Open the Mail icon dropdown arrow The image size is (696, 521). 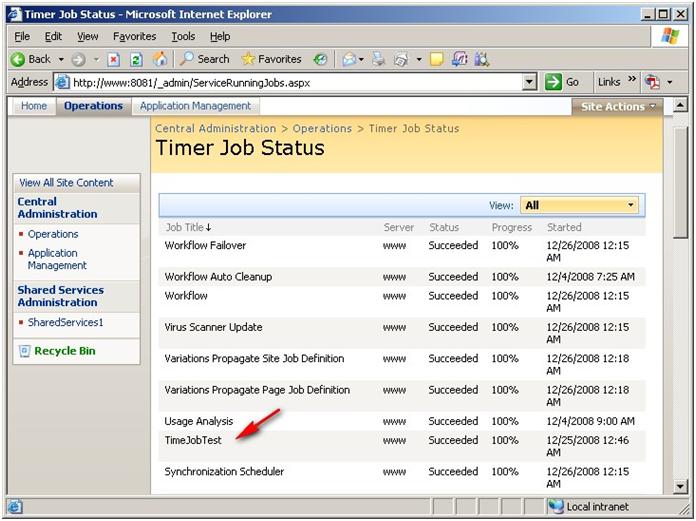coord(362,59)
